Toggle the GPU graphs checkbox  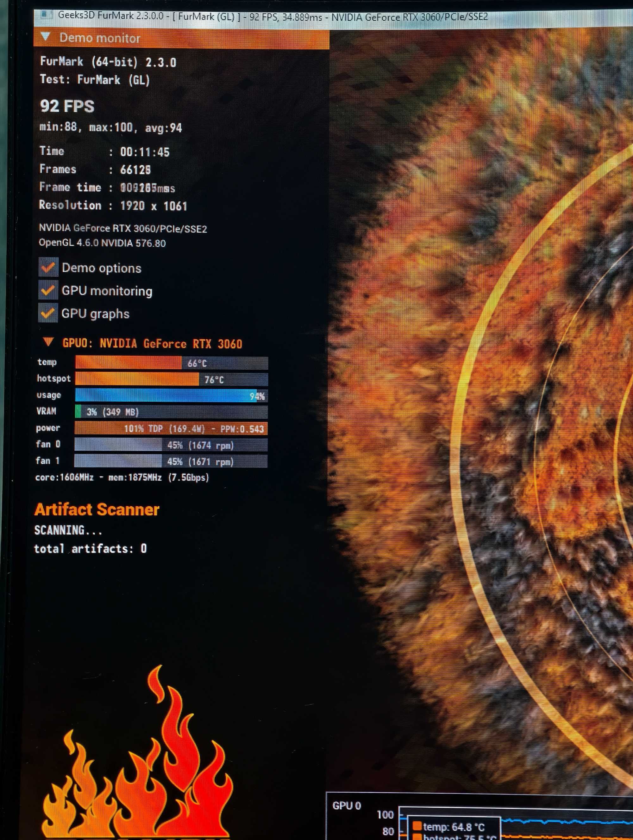48,313
